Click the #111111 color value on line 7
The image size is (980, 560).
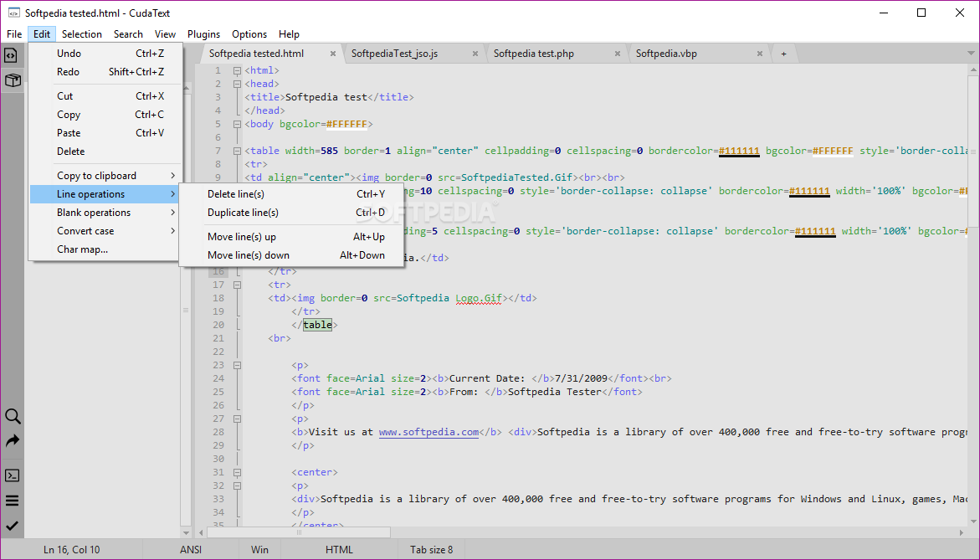click(739, 151)
